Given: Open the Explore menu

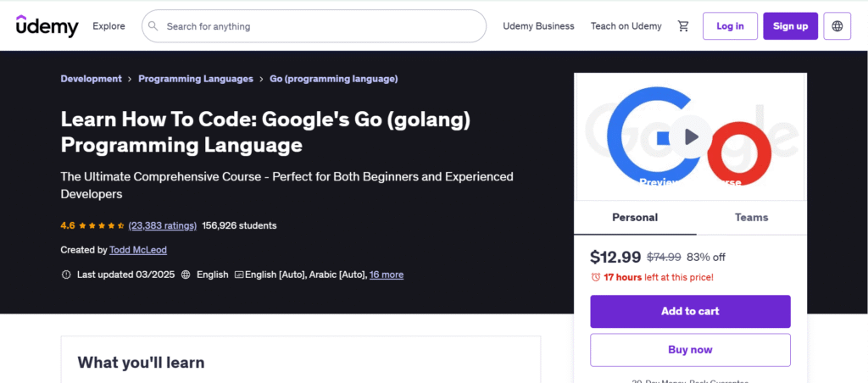Looking at the screenshot, I should click(108, 26).
